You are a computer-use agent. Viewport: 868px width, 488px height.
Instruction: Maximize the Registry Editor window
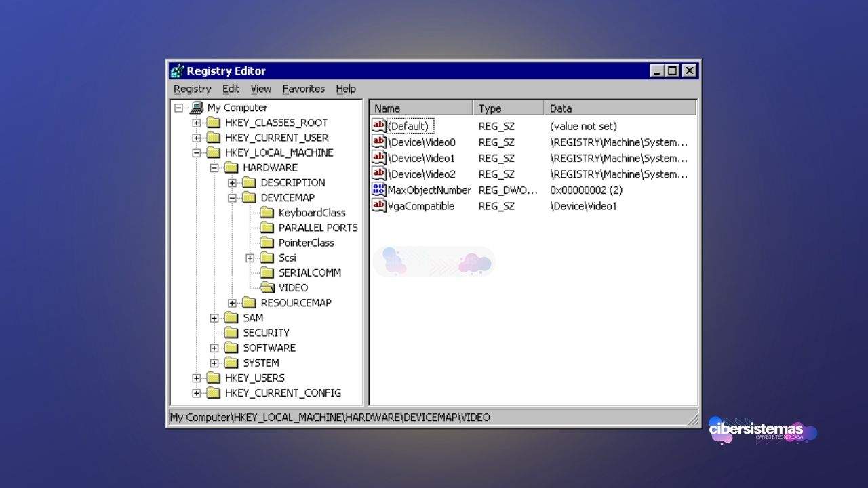click(672, 70)
